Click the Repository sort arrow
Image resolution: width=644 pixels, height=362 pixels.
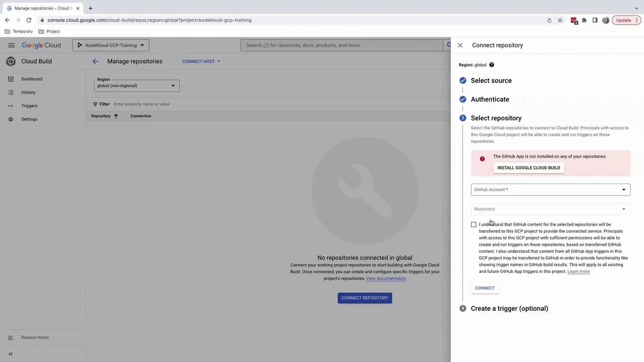[x=116, y=116]
